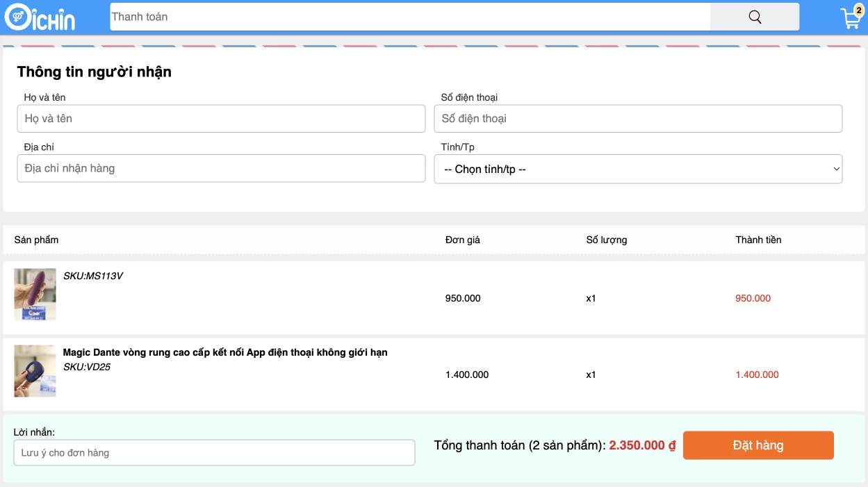Click the Magic Dante product thumbnail
This screenshot has height=487, width=868.
(x=35, y=371)
